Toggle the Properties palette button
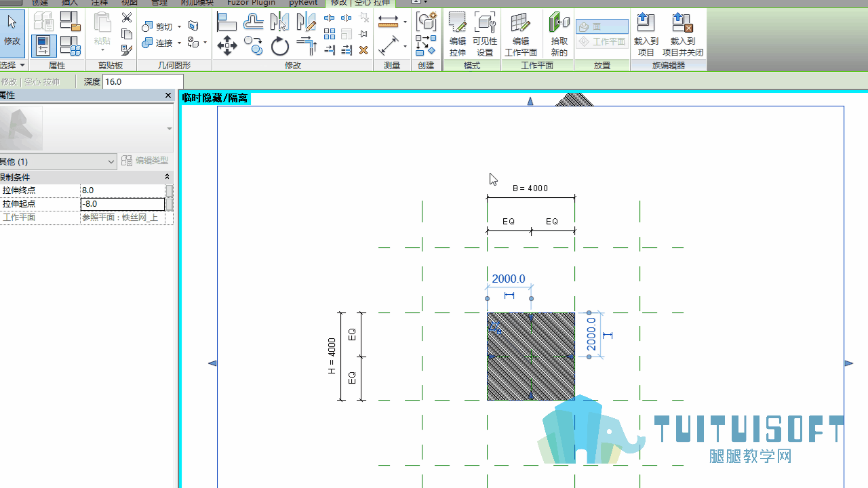The width and height of the screenshot is (868, 488). (43, 45)
